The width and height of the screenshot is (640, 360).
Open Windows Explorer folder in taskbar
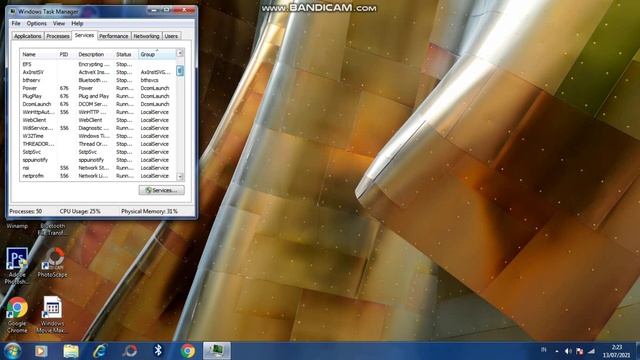71,351
